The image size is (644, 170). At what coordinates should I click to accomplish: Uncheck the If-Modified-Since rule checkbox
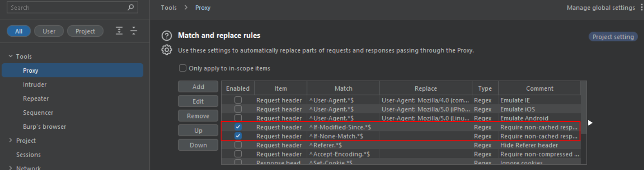[x=238, y=127]
